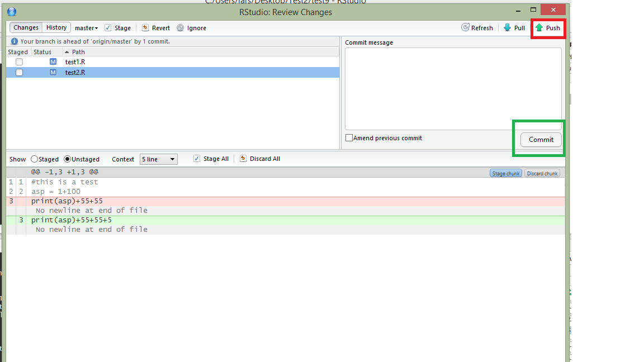The image size is (644, 362).
Task: Tick the Staged checkbox for test1.R
Action: pos(19,61)
